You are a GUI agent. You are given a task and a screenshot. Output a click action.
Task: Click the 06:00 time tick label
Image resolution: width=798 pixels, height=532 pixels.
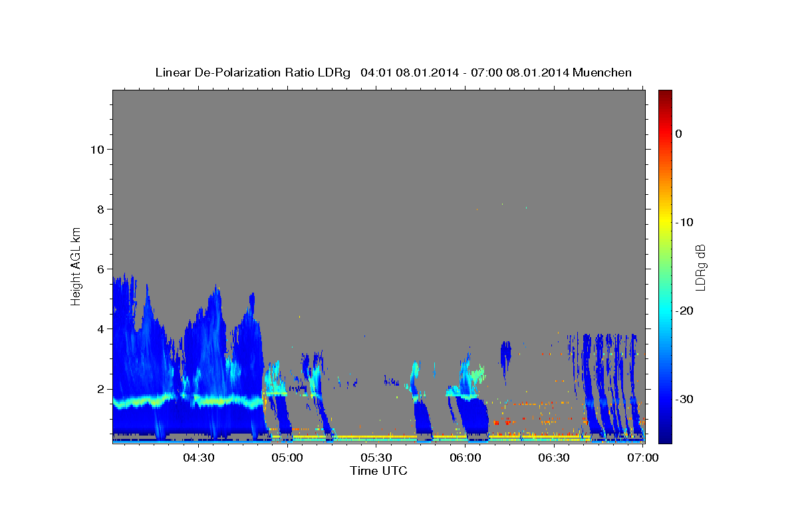[465, 458]
